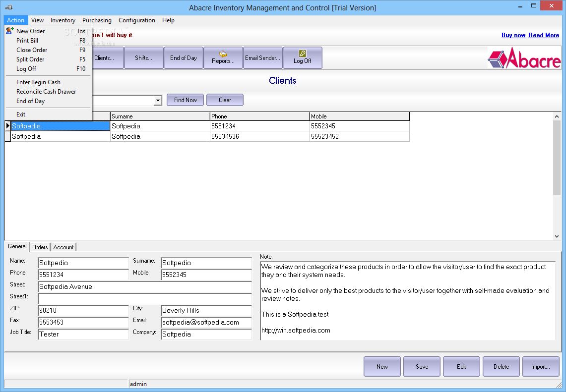Click the Email field
Image resolution: width=566 pixels, height=392 pixels.
206,323
